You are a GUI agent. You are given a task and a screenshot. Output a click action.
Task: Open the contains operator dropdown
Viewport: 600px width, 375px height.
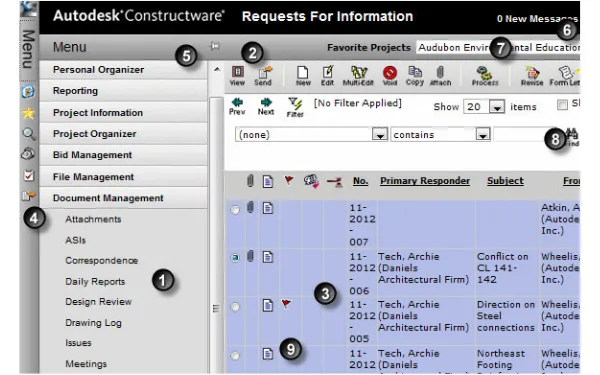click(x=483, y=135)
